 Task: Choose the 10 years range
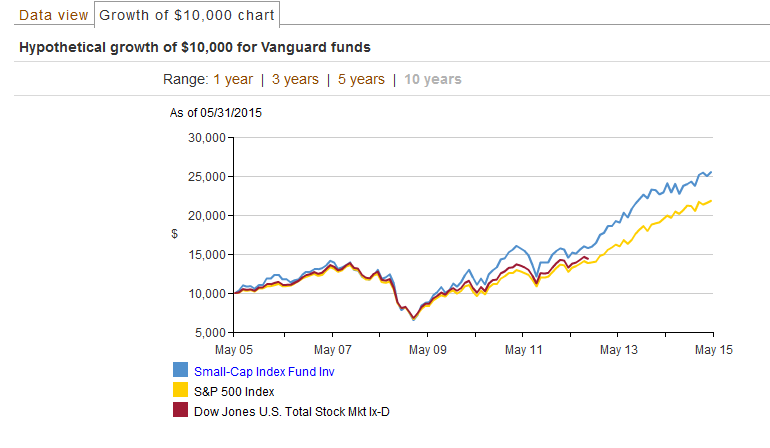point(432,79)
